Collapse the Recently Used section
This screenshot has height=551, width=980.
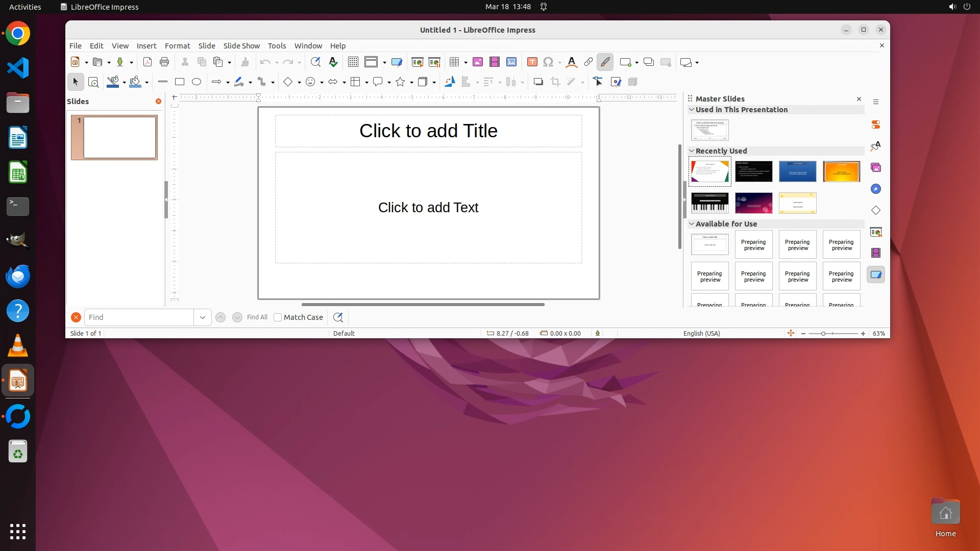[x=692, y=151]
